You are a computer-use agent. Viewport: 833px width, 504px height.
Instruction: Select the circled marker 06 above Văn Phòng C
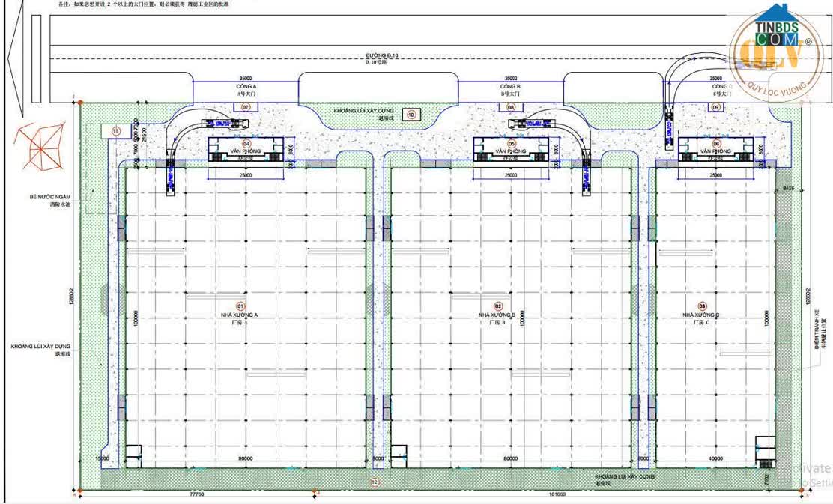716,142
